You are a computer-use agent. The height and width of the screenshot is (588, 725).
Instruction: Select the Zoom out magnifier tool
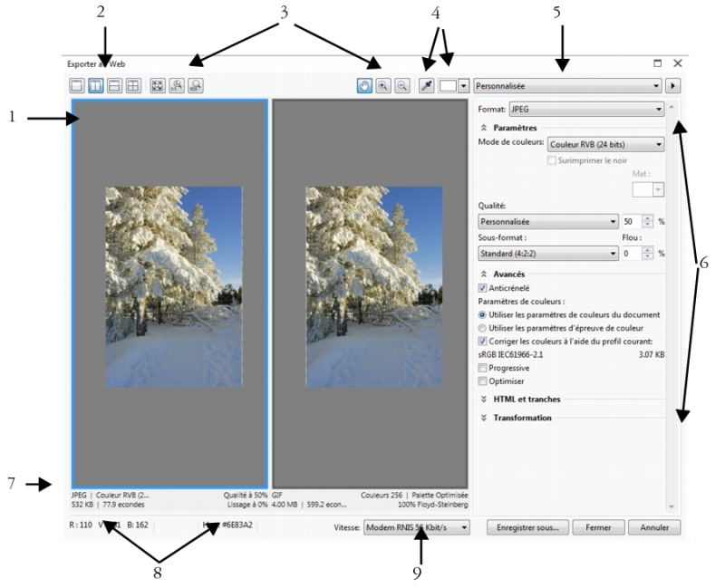(401, 85)
